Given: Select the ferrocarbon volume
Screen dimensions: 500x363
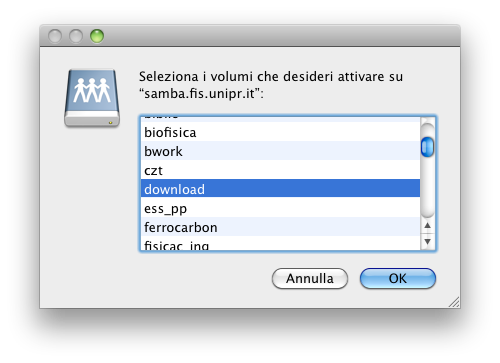Looking at the screenshot, I should coord(280,227).
